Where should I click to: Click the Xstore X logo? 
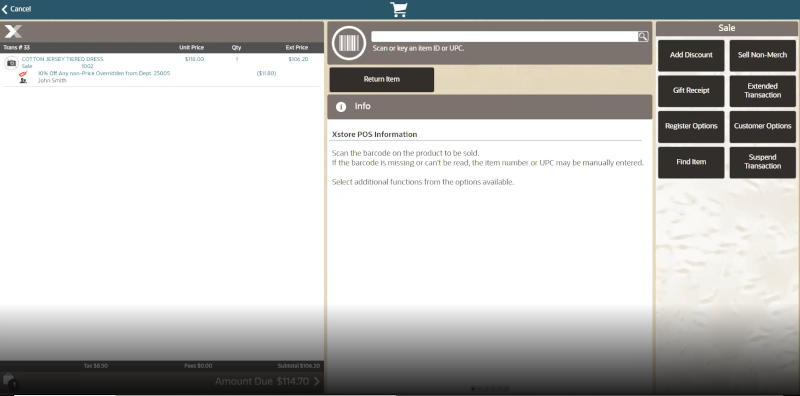(x=13, y=32)
